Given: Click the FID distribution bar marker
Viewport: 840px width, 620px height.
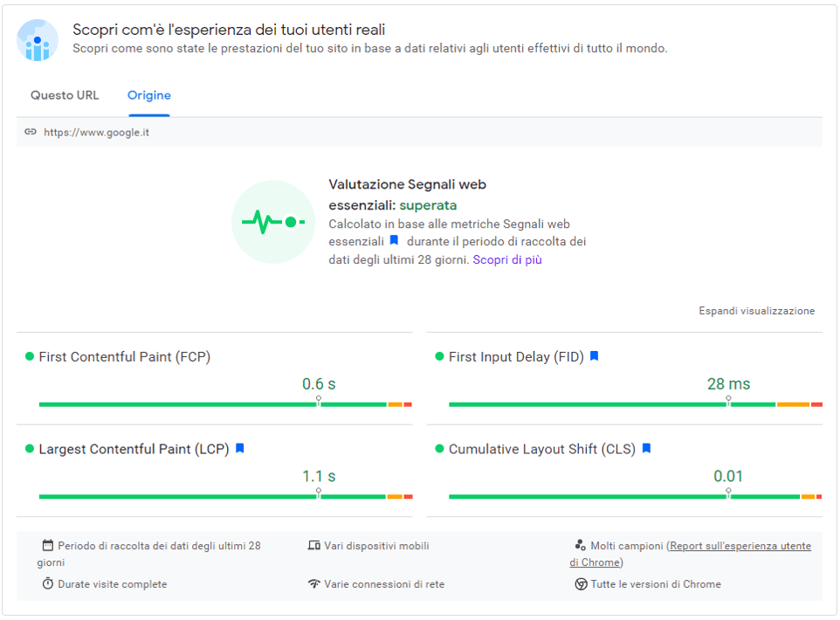Looking at the screenshot, I should click(728, 401).
